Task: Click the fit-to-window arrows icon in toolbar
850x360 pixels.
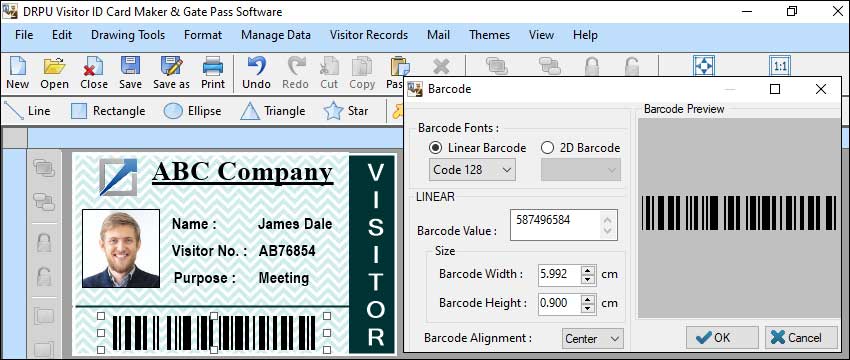Action: [x=704, y=66]
